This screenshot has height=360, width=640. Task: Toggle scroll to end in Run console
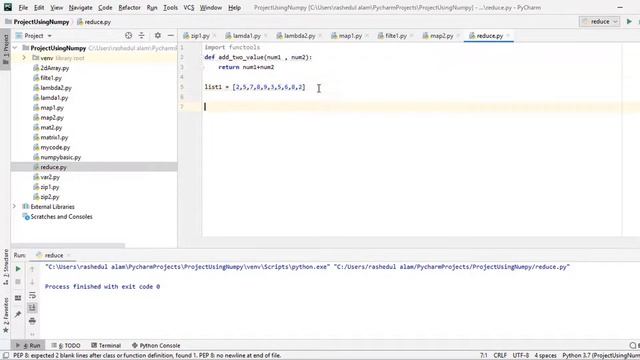click(x=32, y=308)
